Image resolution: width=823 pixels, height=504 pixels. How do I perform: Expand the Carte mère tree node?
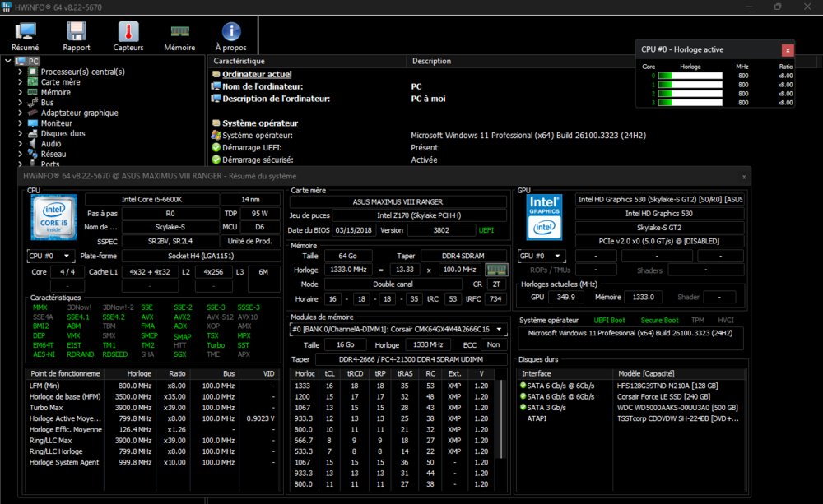point(21,82)
